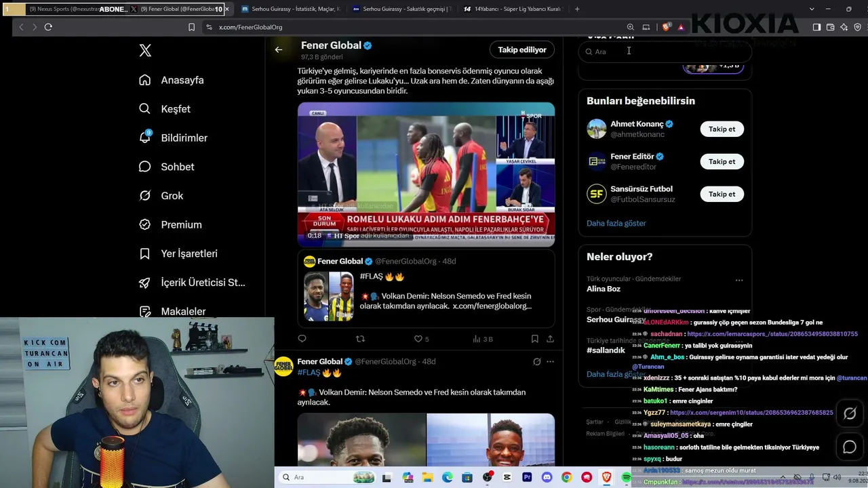Screen dimensions: 868x488
Task: Like the tweet with 5 likes
Action: (x=421, y=339)
